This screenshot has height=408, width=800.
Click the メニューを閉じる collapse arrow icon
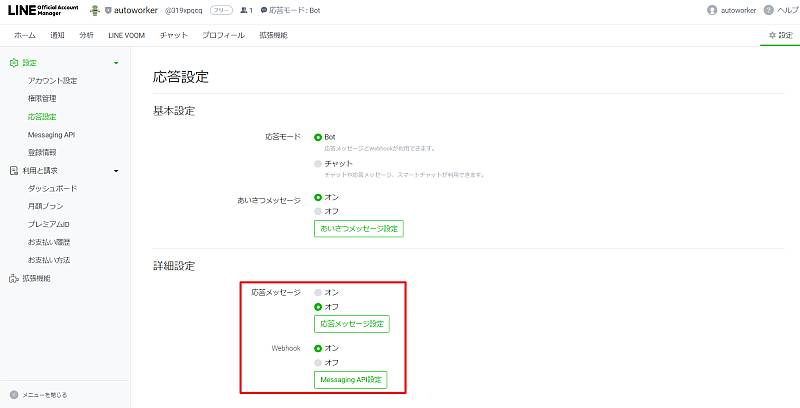coord(14,395)
